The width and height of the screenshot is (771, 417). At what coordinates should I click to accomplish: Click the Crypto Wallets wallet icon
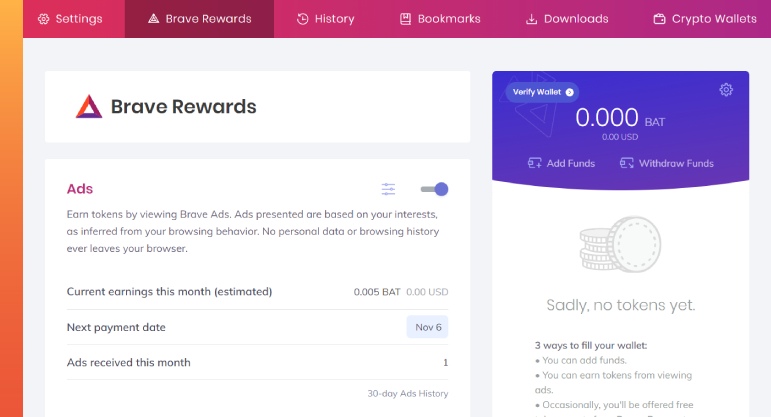pos(659,19)
